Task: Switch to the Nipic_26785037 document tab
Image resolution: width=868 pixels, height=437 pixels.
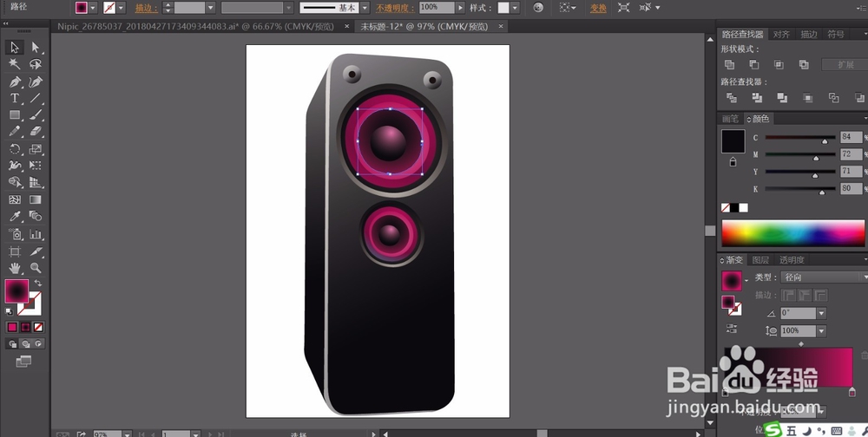Action: click(196, 27)
